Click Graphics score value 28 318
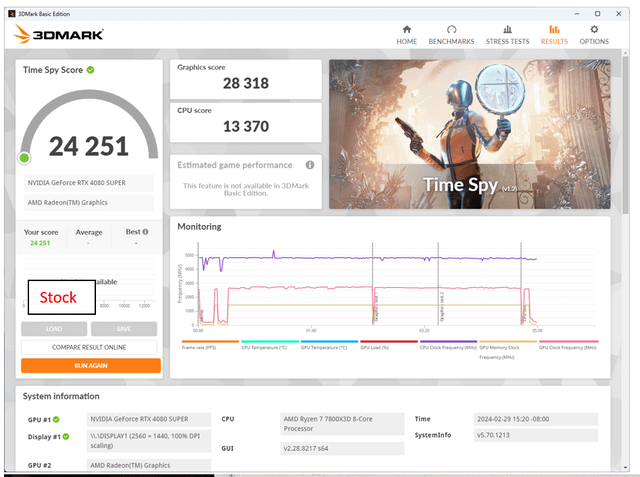The width and height of the screenshot is (640, 477). point(246,83)
